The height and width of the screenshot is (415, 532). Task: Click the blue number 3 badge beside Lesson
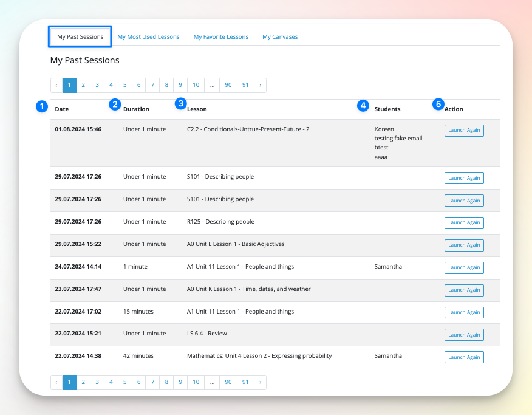pyautogui.click(x=180, y=104)
